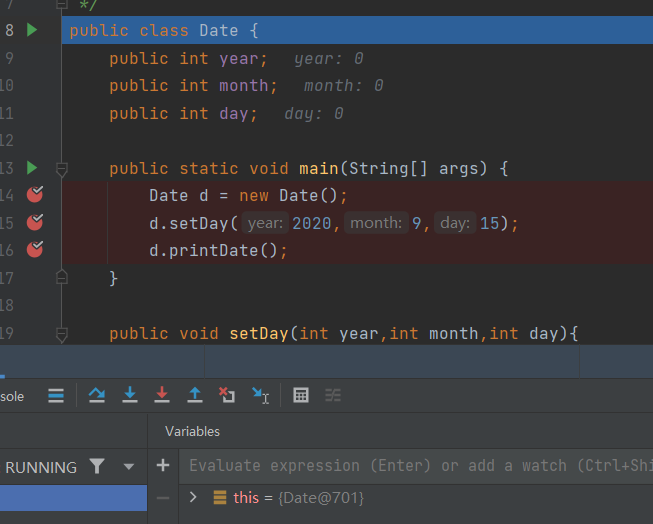The image size is (653, 524).
Task: Remove watch with minus icon
Action: (x=163, y=498)
